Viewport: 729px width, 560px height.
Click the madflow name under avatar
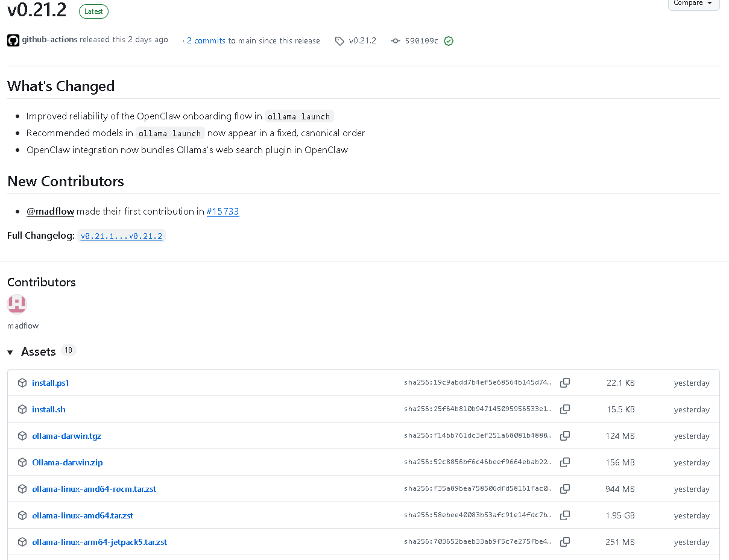(x=23, y=326)
